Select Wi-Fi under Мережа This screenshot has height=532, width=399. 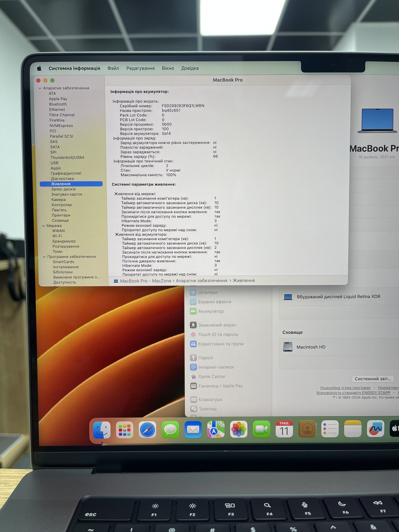pyautogui.click(x=57, y=236)
